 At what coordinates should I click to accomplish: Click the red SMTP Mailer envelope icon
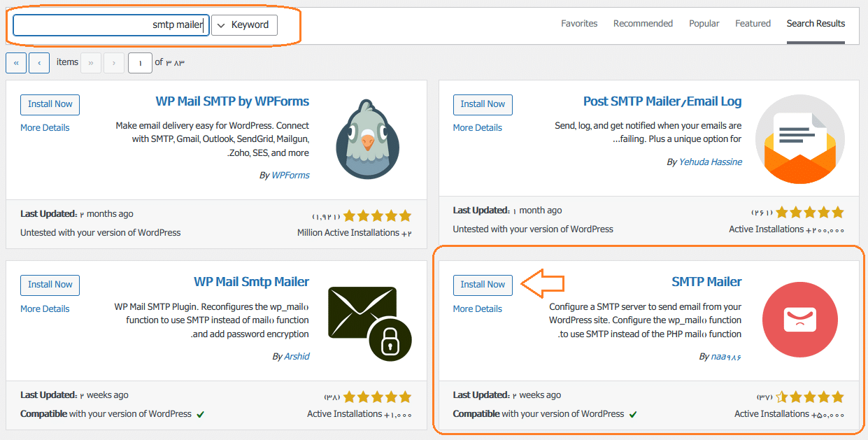tap(800, 320)
